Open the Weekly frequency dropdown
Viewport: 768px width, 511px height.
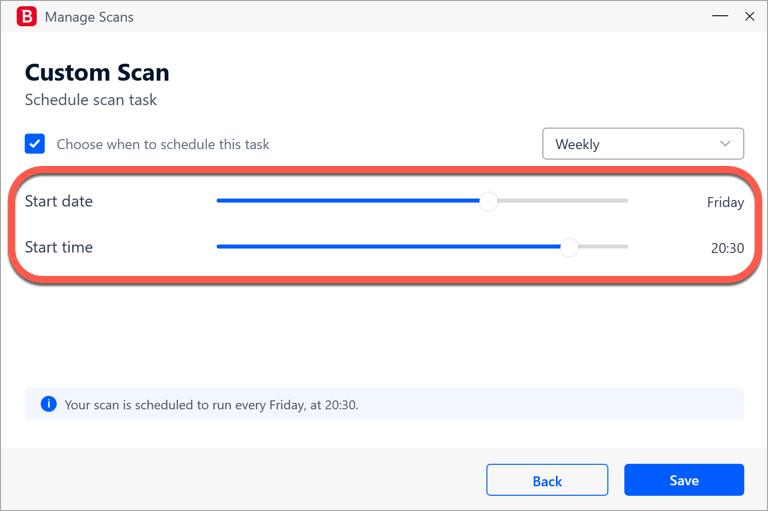643,144
